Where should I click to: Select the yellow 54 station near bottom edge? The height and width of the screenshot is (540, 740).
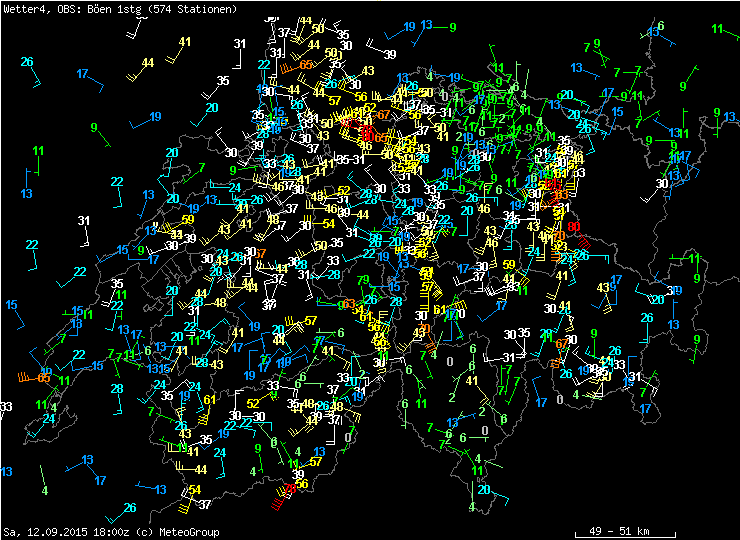click(x=194, y=490)
